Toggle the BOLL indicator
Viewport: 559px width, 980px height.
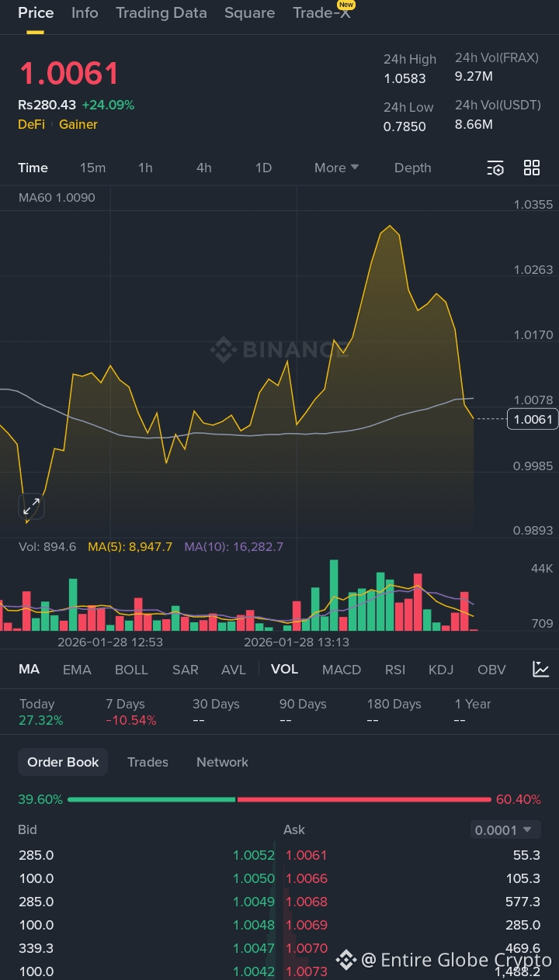(x=131, y=670)
